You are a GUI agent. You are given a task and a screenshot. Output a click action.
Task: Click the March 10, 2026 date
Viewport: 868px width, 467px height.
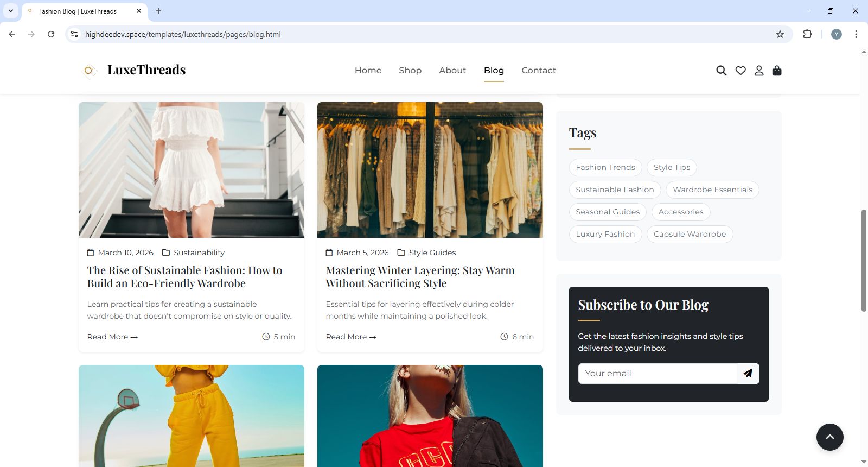(x=126, y=253)
